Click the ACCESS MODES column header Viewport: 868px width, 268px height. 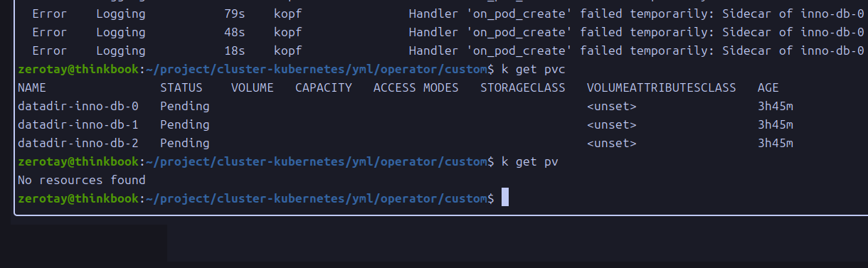[x=416, y=87]
